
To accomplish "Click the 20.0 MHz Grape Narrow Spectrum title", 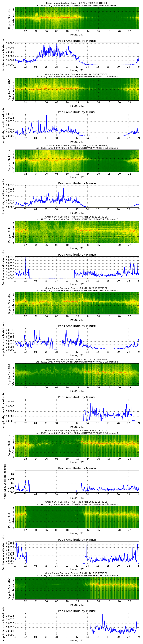I will pos(77,502).
